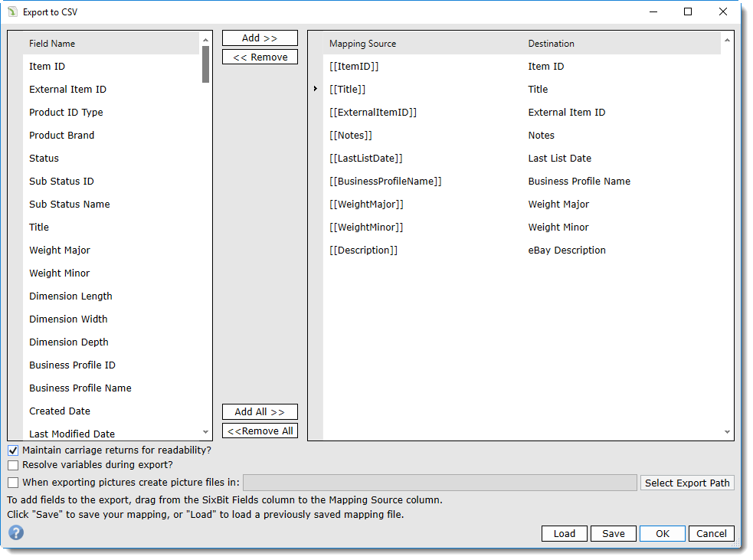
Task: Cancel the CSV export dialog
Action: click(x=711, y=533)
